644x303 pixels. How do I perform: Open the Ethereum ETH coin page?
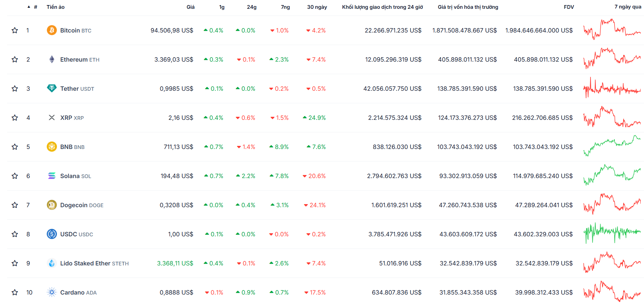click(x=80, y=60)
